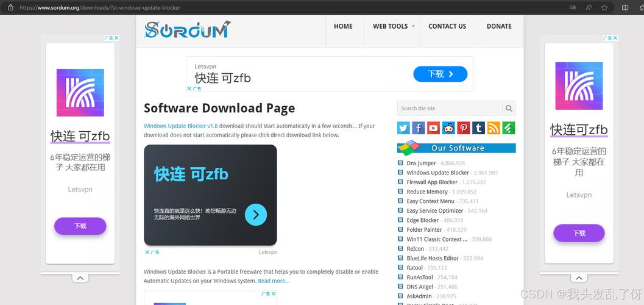
Task: Click the Letsvpn logo in left ad
Action: (80, 93)
